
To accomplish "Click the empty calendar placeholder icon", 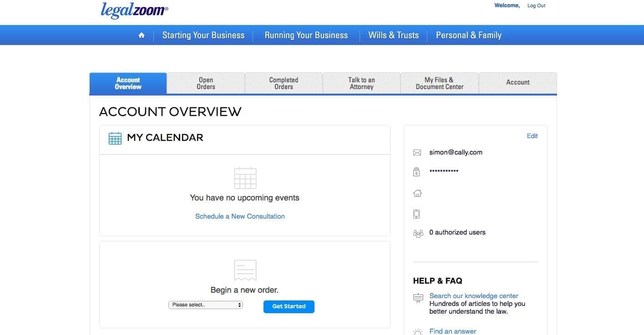I will 245,178.
